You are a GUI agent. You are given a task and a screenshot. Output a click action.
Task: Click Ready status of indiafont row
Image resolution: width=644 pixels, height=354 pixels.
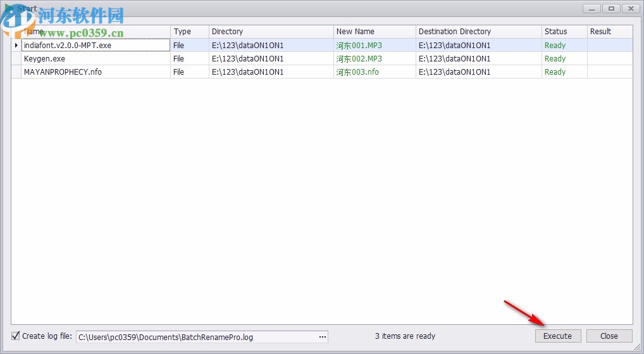[x=555, y=45]
